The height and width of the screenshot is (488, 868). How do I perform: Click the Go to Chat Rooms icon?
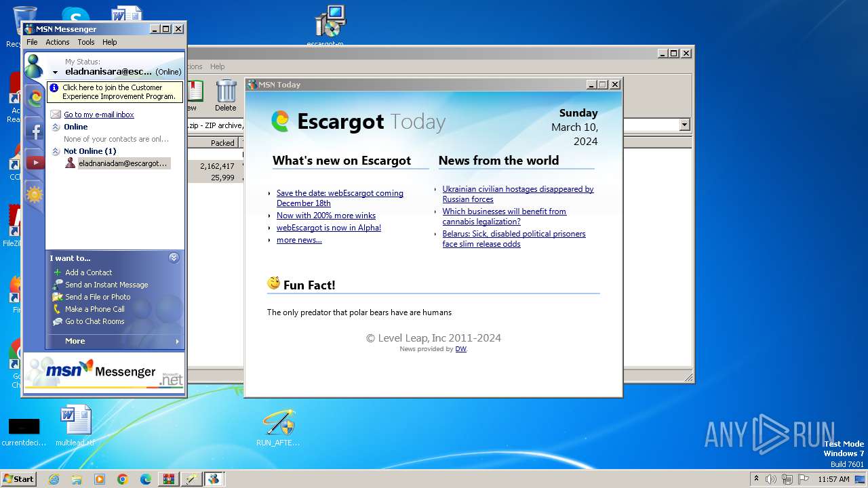click(58, 321)
